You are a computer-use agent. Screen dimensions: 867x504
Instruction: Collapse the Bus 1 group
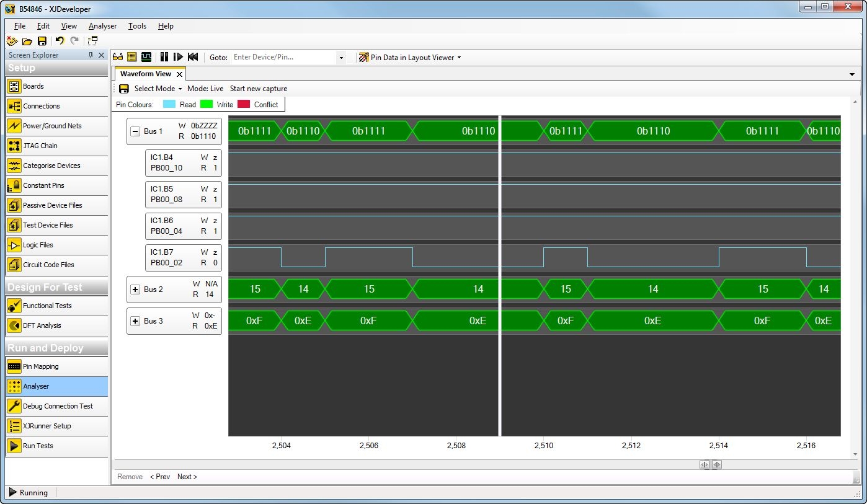click(135, 131)
